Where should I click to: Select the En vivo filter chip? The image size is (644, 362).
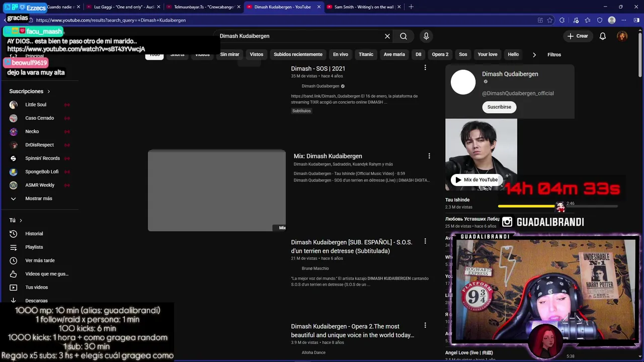pos(341,54)
